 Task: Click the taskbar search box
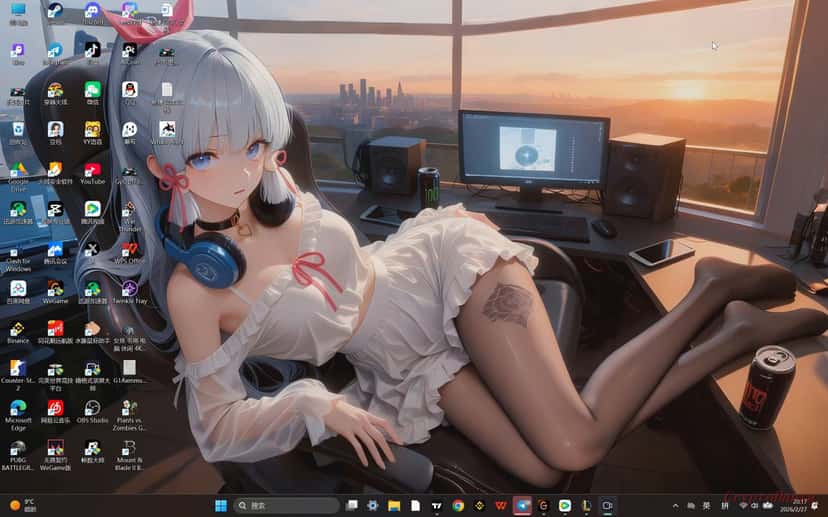click(286, 505)
